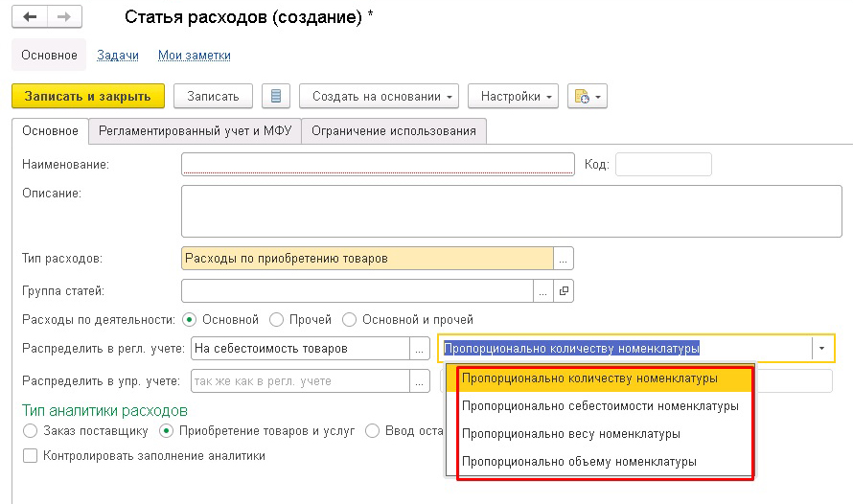853x504 pixels.
Task: Open the Мои заметки link
Action: coord(195,55)
